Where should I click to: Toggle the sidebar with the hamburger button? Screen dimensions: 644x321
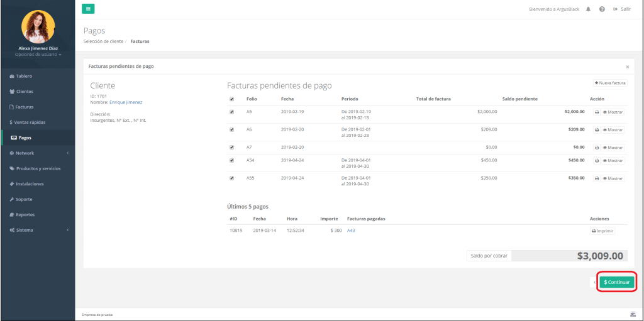point(88,9)
